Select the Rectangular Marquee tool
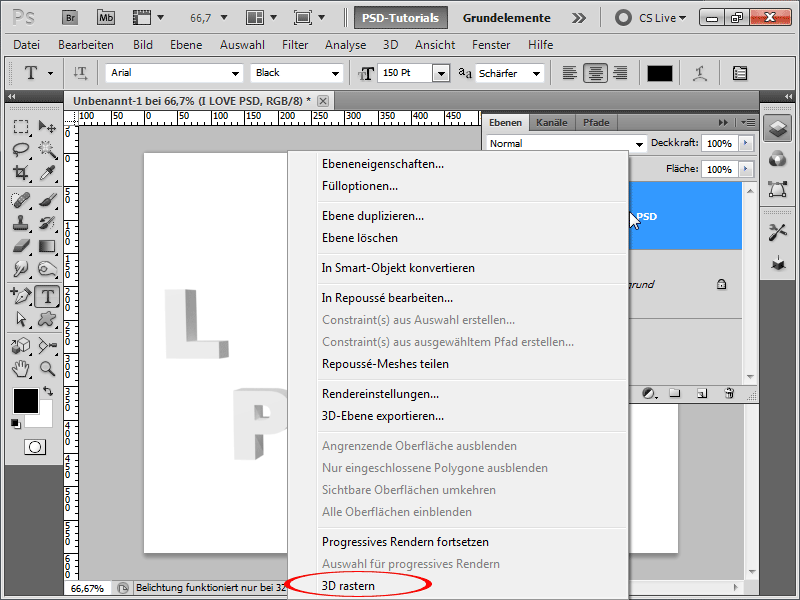This screenshot has height=600, width=800. 21,126
